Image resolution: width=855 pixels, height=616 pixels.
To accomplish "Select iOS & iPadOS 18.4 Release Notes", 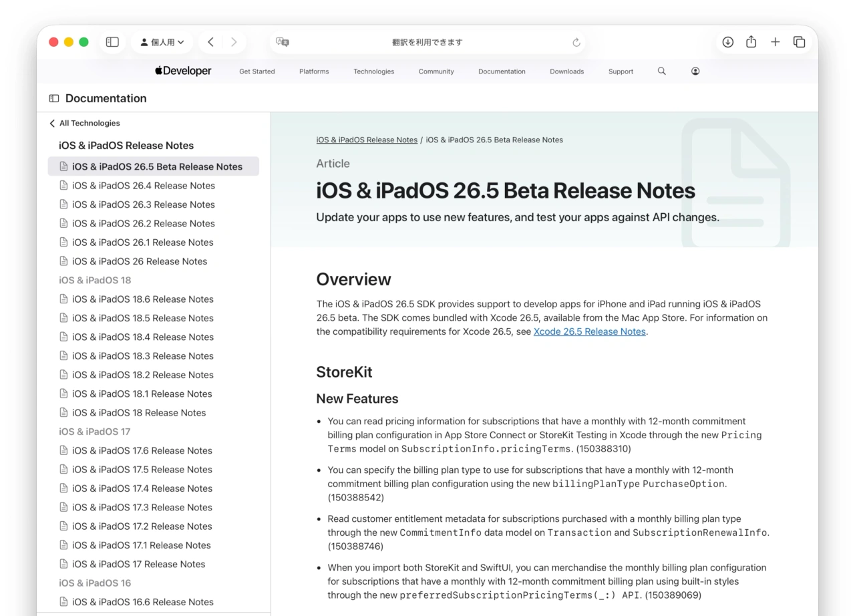I will point(142,337).
